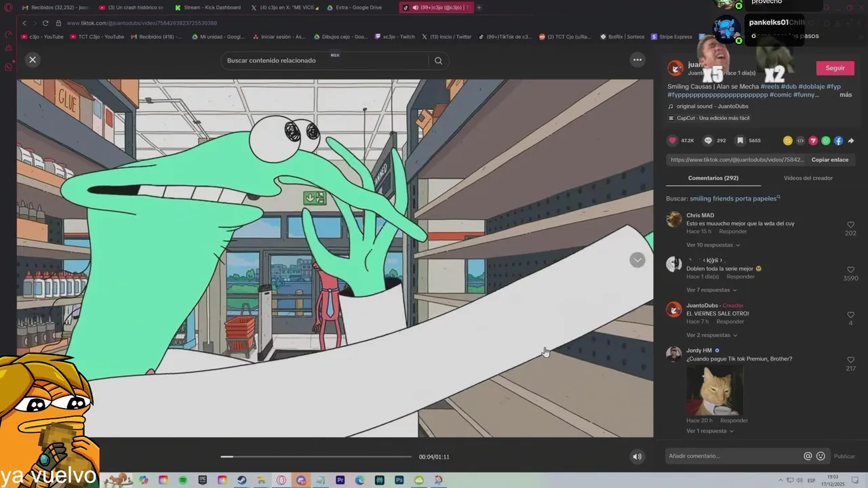
Task: Click the 'CapCut - Una edición más fácil' tag
Action: pyautogui.click(x=709, y=118)
